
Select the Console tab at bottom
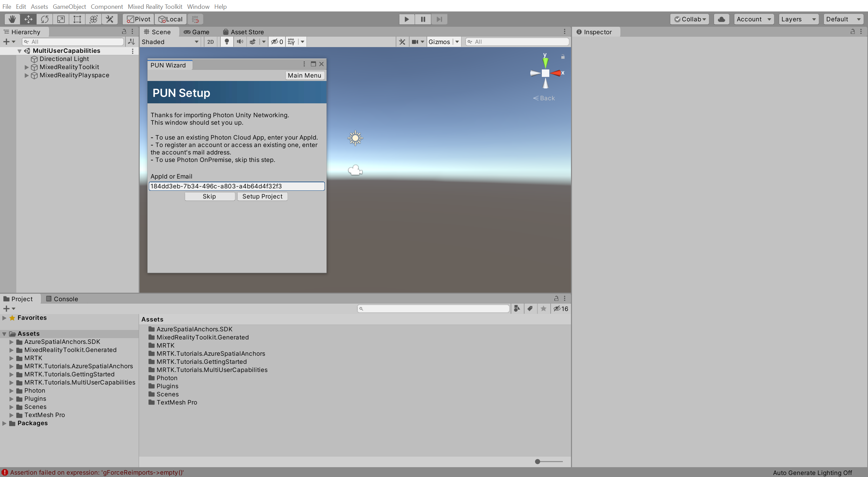(x=65, y=298)
